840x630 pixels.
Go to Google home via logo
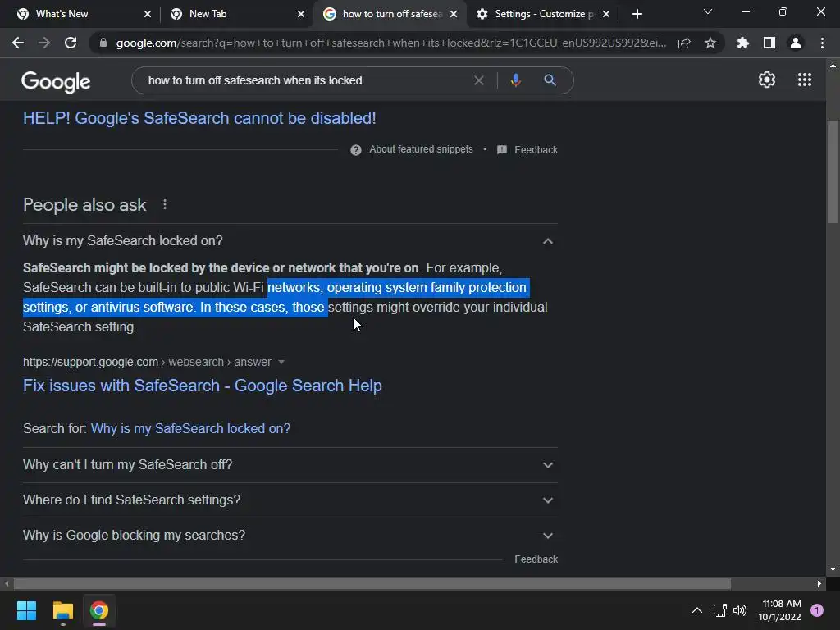(56, 82)
